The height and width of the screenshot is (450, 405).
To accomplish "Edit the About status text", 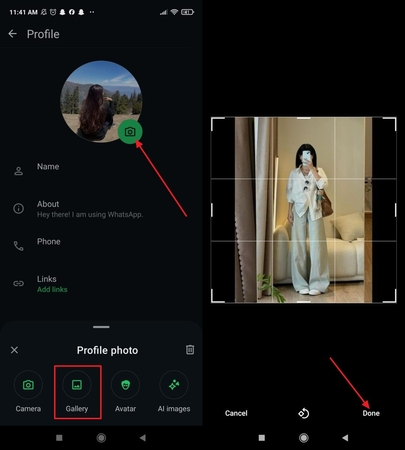I will [x=90, y=215].
